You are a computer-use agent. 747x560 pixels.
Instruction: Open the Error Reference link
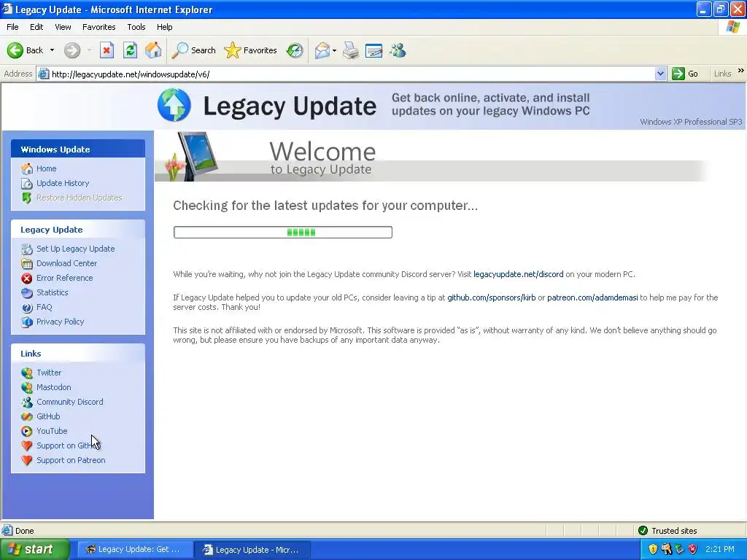[x=64, y=278]
